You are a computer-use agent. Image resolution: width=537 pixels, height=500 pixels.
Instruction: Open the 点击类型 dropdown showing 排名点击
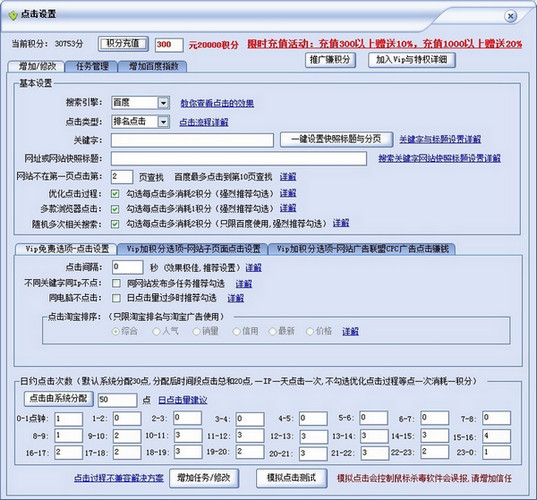point(163,122)
